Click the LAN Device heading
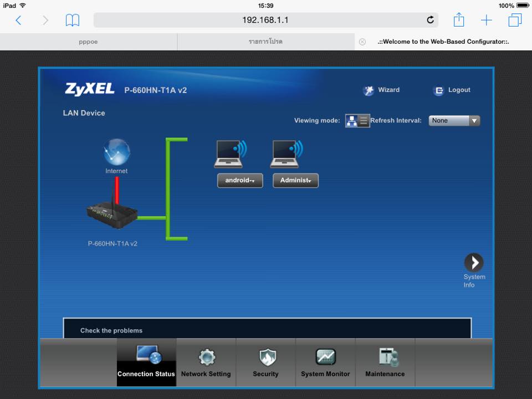The width and height of the screenshot is (532, 399). (x=84, y=113)
